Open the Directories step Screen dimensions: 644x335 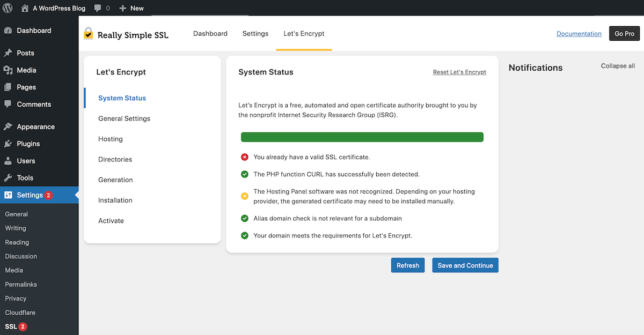pos(115,159)
